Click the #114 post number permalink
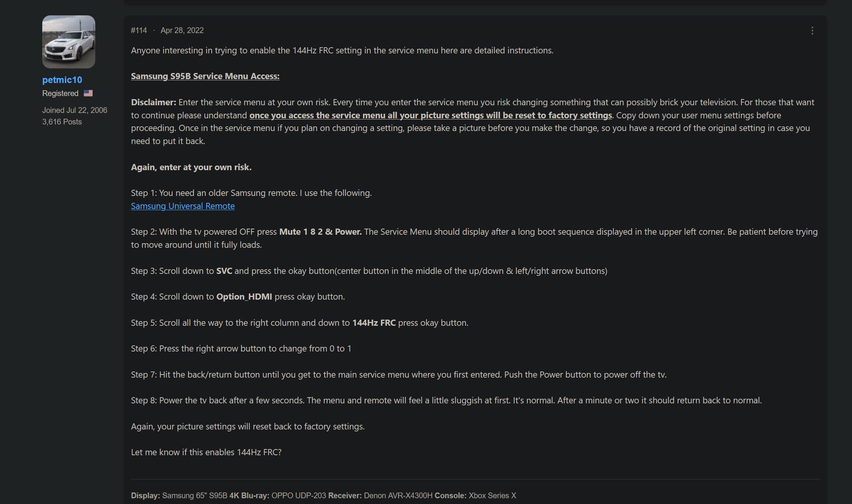The width and height of the screenshot is (852, 504). coord(139,30)
